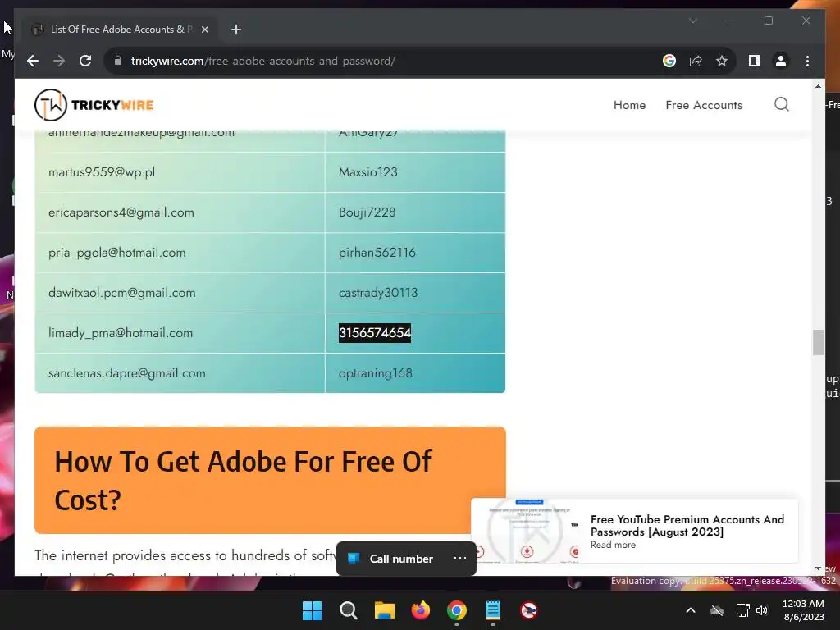The height and width of the screenshot is (630, 840).
Task: Select limady_pma@hotmail.com cell
Action: tap(180, 333)
